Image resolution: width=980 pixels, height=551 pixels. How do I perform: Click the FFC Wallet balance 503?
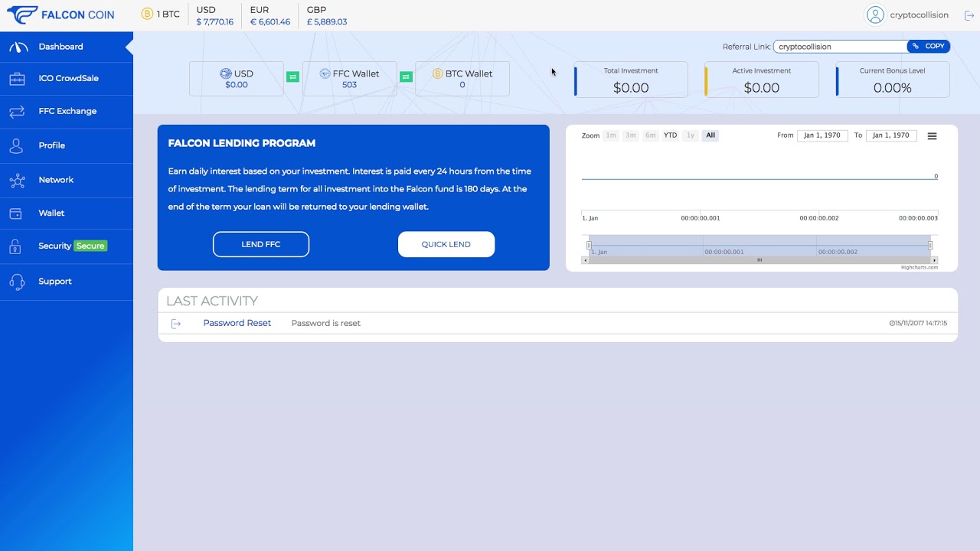tap(349, 85)
